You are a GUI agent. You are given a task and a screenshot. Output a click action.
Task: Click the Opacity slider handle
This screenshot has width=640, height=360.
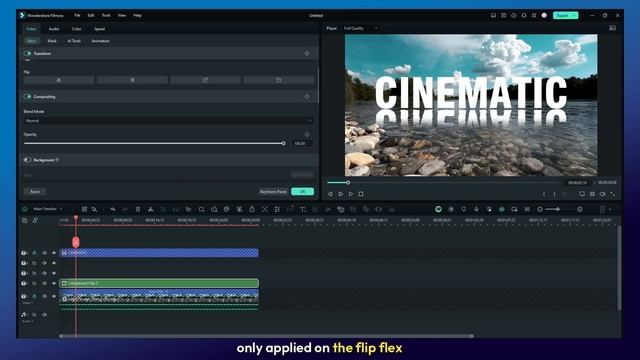(x=283, y=143)
